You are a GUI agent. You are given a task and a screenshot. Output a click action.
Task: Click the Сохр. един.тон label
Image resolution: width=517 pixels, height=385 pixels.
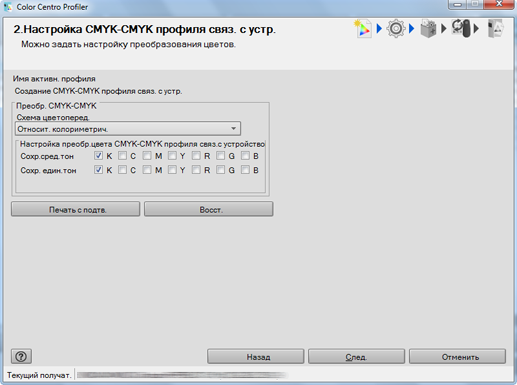point(48,170)
